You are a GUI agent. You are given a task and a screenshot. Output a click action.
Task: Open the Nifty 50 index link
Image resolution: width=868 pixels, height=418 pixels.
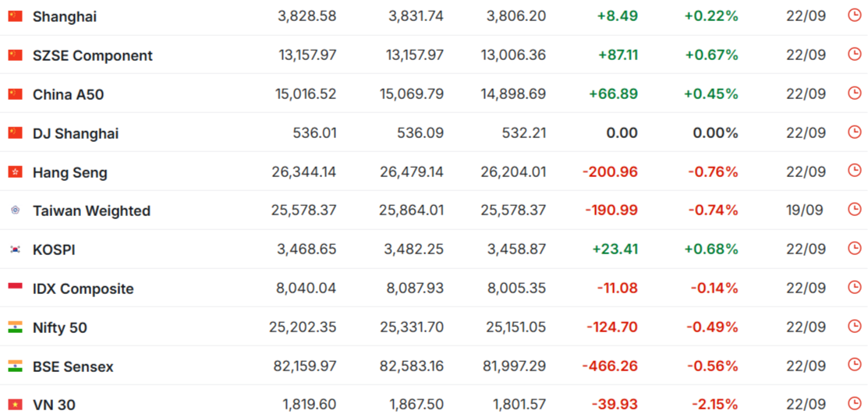pyautogui.click(x=60, y=328)
